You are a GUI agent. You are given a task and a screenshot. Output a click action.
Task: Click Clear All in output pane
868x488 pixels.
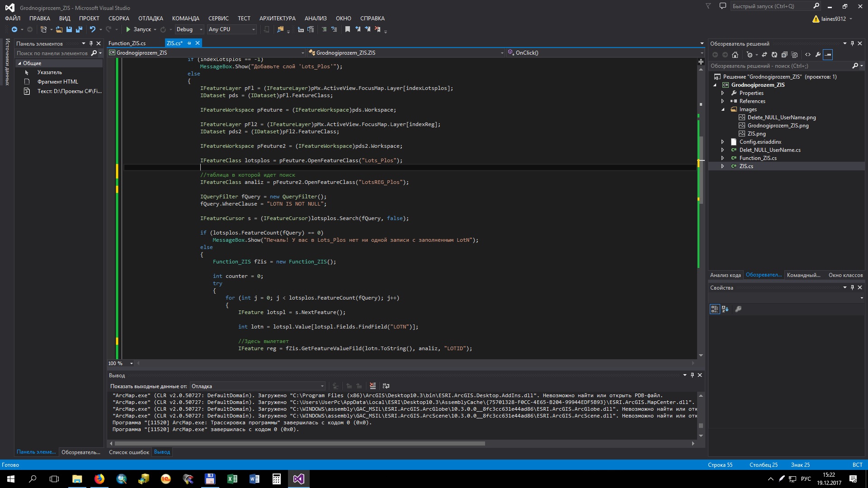[373, 386]
